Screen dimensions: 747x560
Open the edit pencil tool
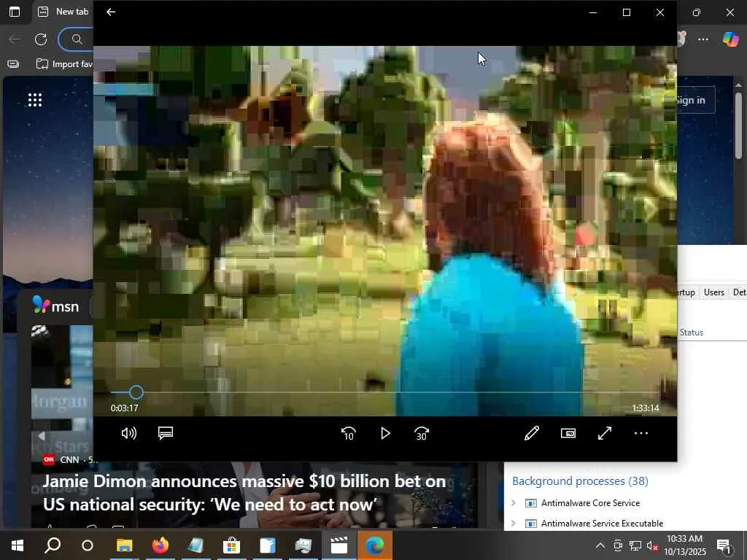pos(532,433)
